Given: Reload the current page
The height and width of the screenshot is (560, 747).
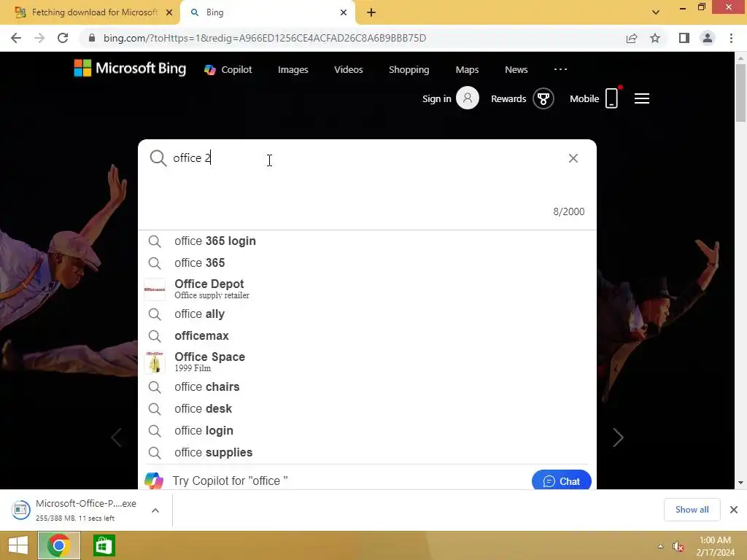Looking at the screenshot, I should pos(63,38).
